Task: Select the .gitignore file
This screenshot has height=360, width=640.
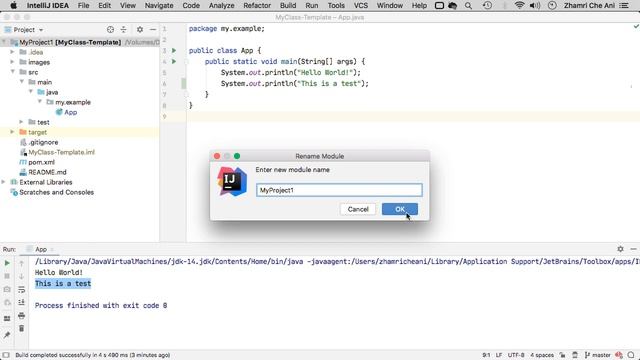Action: (x=43, y=142)
